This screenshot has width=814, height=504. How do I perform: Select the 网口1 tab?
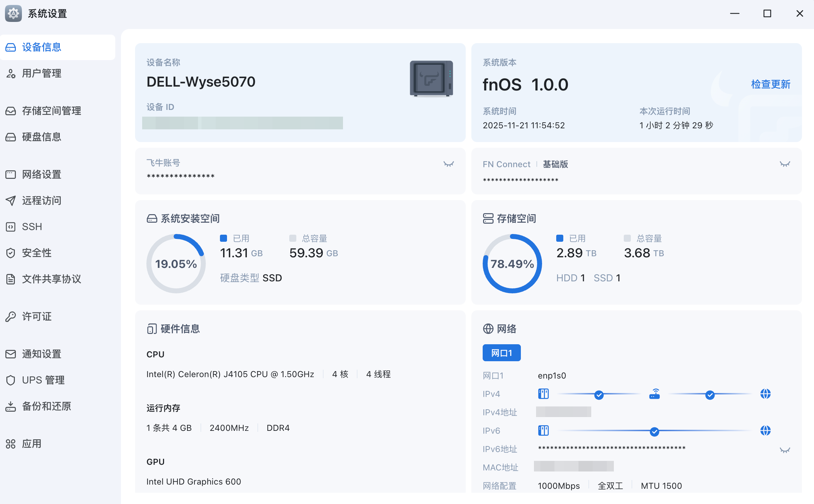[x=501, y=353]
